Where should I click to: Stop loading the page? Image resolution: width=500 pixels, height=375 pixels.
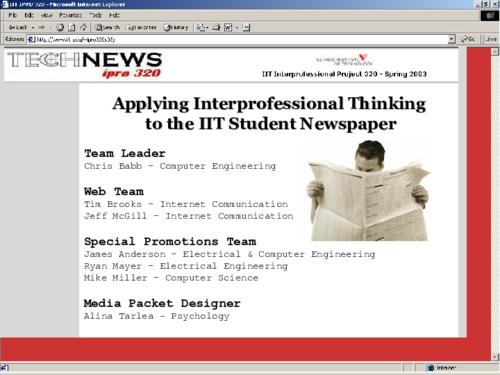60,27
